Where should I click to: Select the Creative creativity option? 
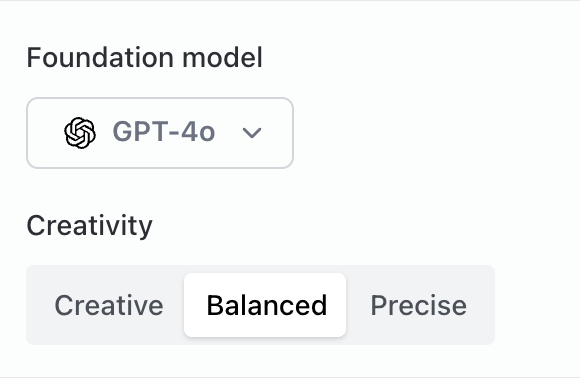pyautogui.click(x=109, y=305)
